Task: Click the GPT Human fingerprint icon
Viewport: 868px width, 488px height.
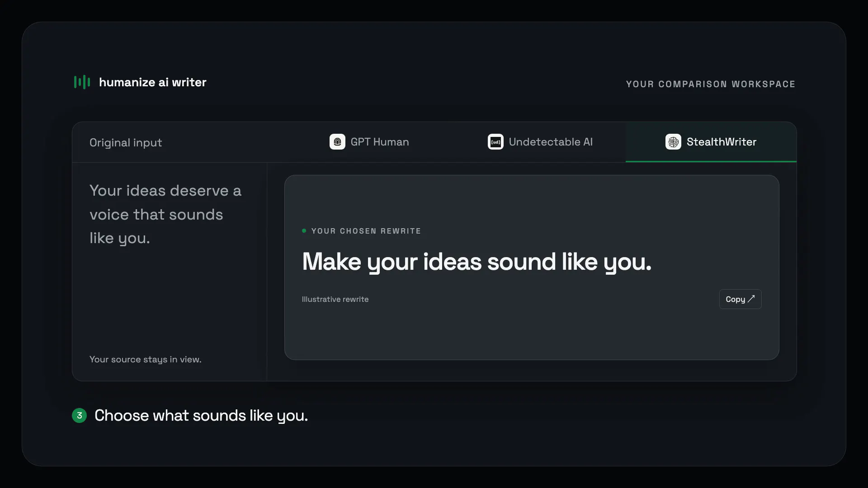Action: click(x=337, y=142)
